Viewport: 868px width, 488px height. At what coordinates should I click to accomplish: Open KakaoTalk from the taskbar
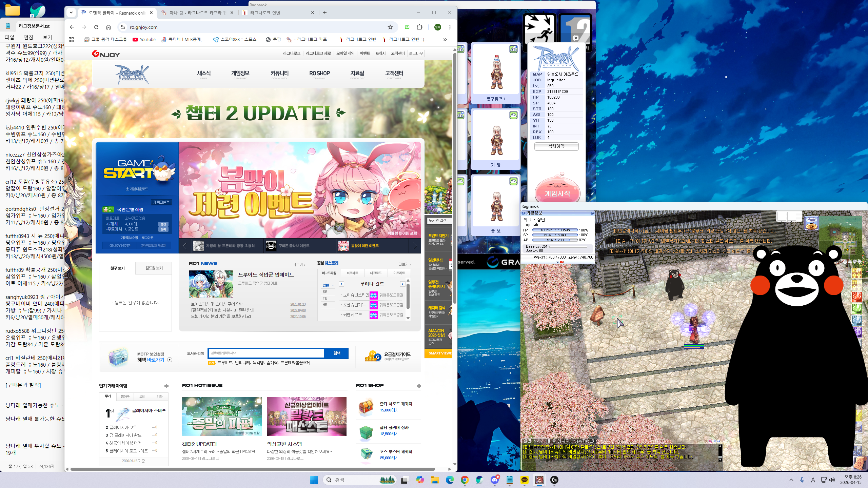click(524, 480)
